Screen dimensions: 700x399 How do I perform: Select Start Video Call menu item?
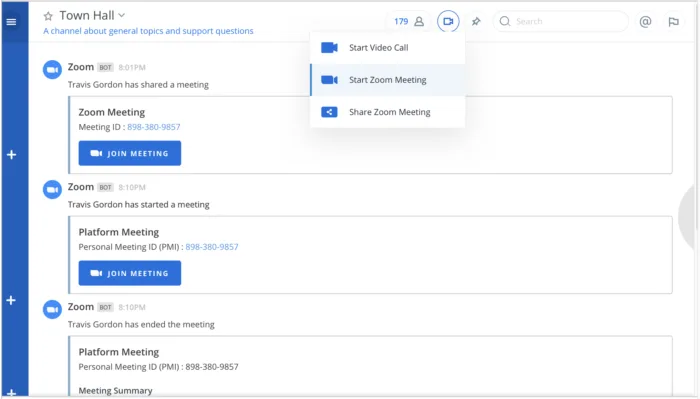coord(388,48)
